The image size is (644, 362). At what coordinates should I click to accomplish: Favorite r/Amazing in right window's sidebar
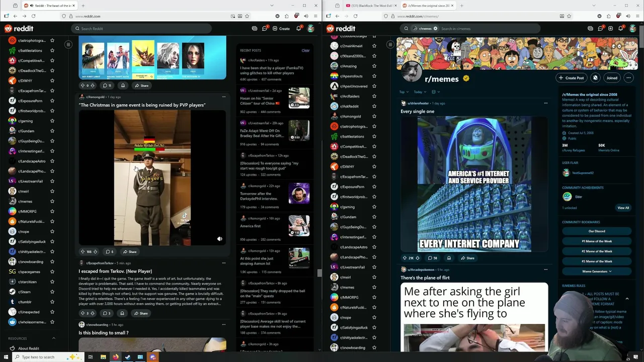[x=374, y=66]
